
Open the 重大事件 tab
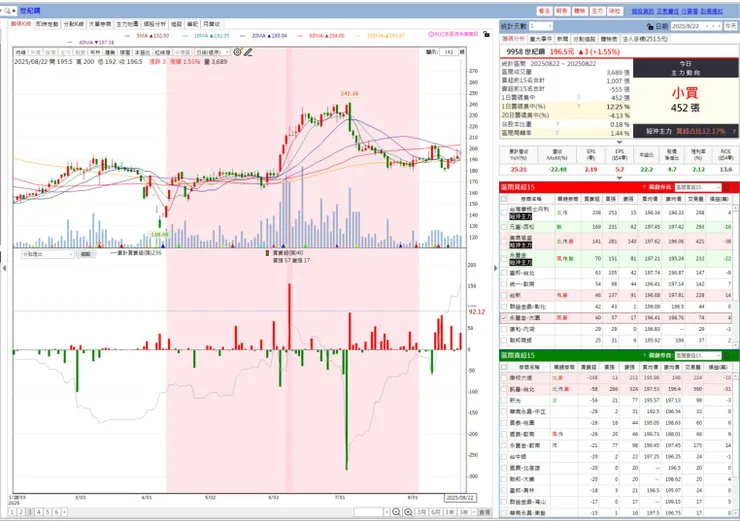541,39
